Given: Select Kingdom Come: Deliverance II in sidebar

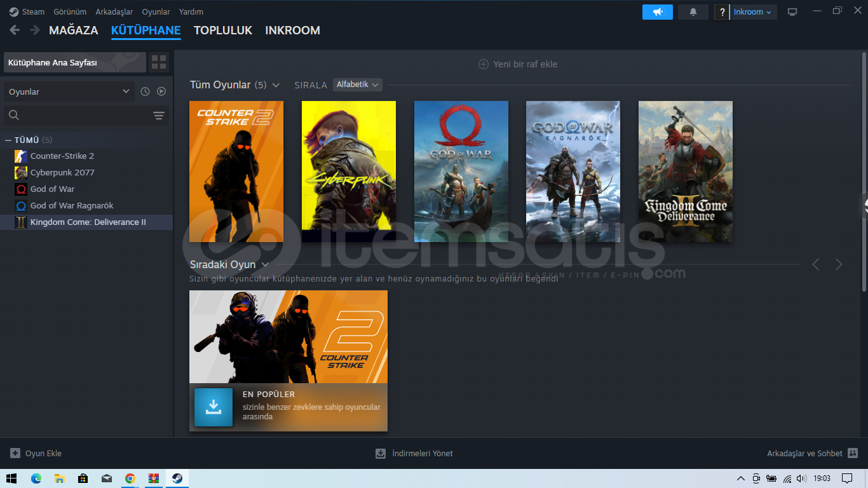Looking at the screenshot, I should [86, 222].
